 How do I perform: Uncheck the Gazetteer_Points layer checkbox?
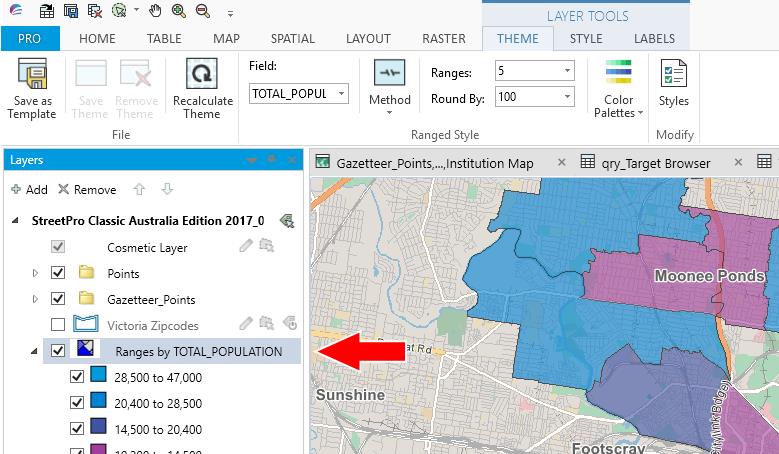coord(58,299)
